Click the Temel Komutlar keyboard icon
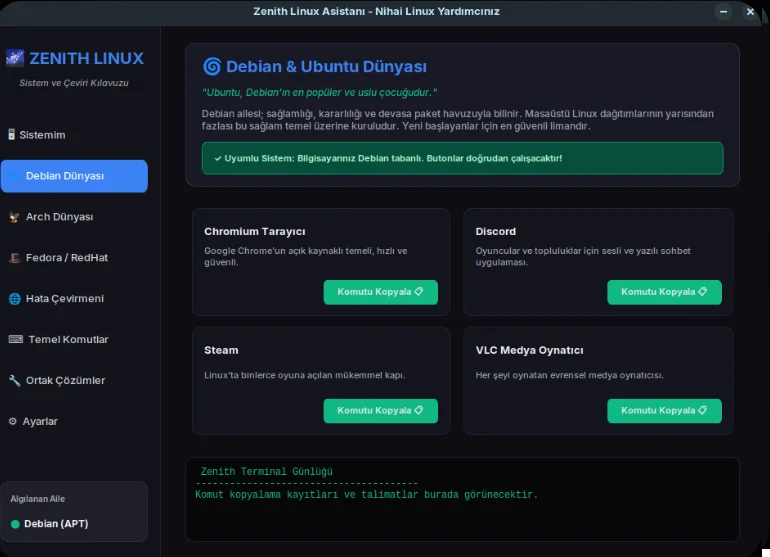The image size is (770, 557). 16,339
